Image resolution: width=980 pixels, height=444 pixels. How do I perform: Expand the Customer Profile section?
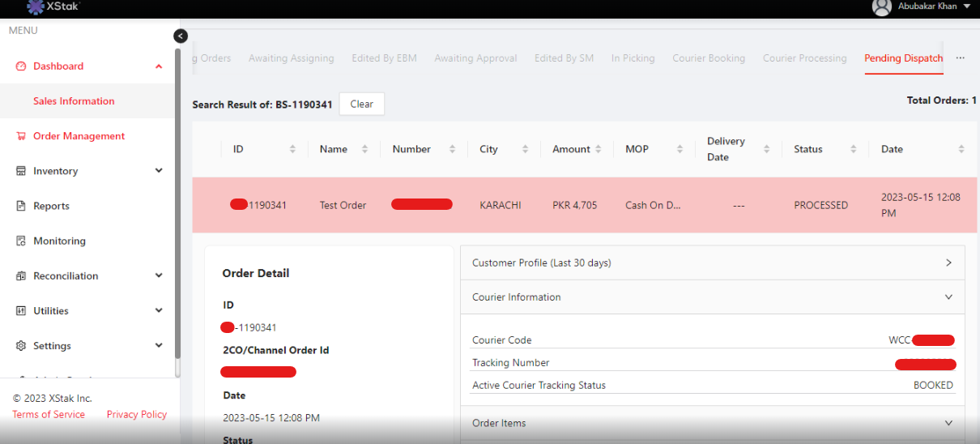[948, 263]
